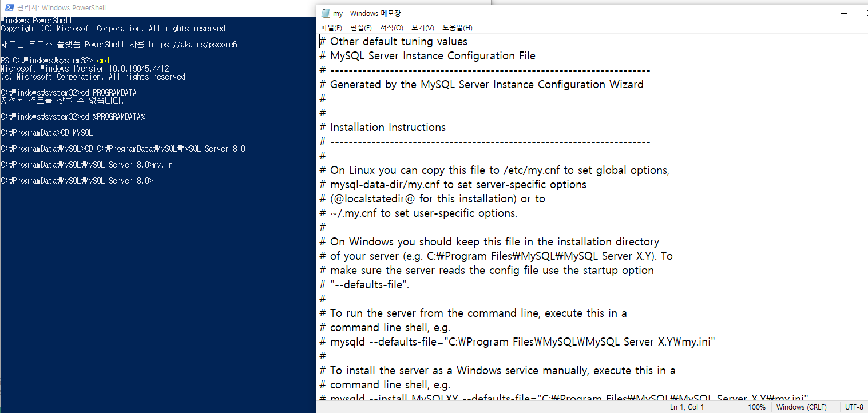Open the 편집(E) menu in Notepad
The width and height of the screenshot is (868, 413).
click(x=361, y=27)
